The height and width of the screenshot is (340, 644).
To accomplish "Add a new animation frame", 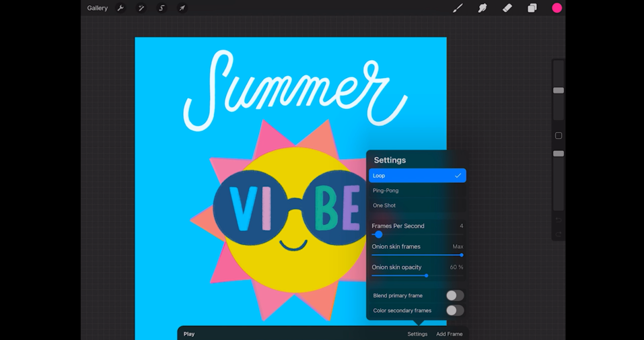I will (449, 334).
